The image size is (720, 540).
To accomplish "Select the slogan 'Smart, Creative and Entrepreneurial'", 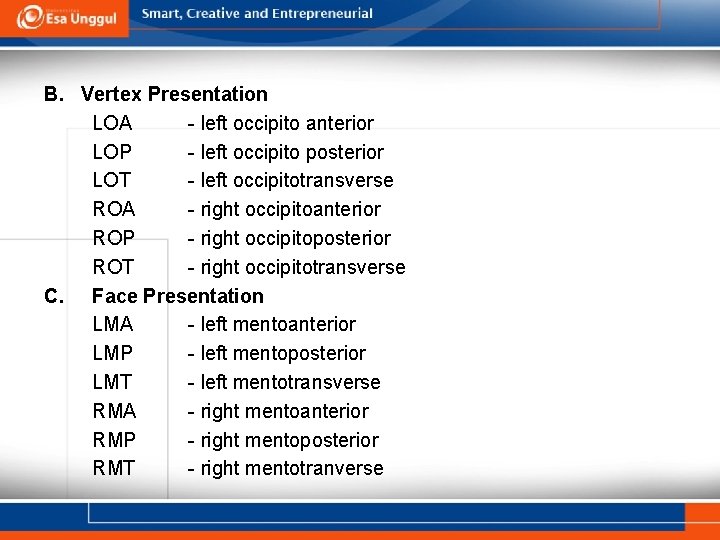I will point(257,13).
